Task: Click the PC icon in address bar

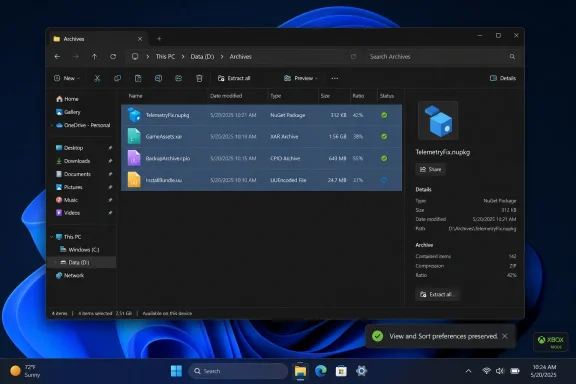Action: (135, 57)
